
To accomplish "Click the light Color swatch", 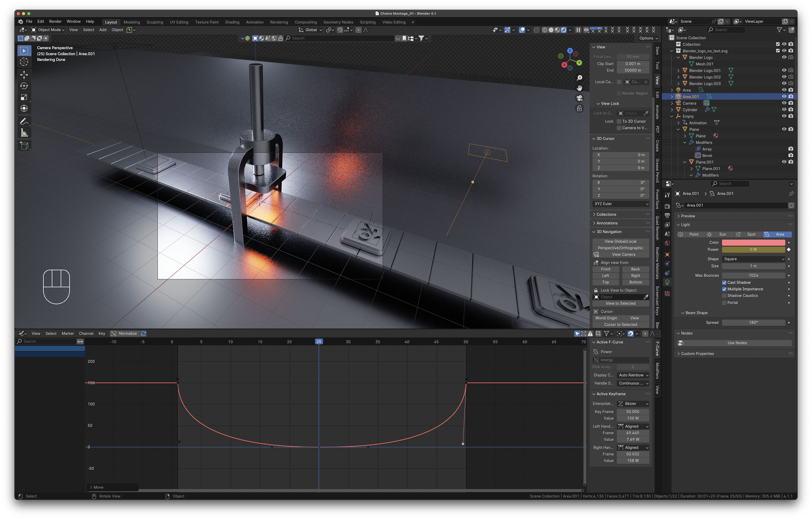I will tap(753, 242).
